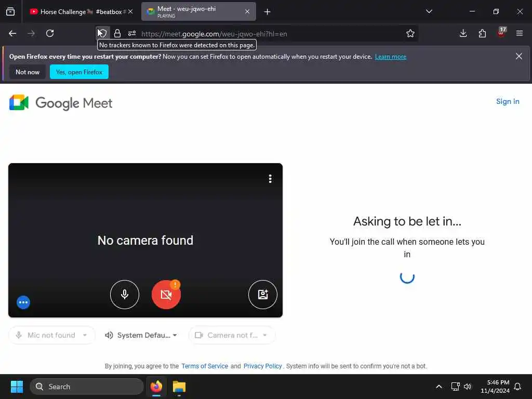Click the network status tray icon
Viewport: 532px width, 399px height.
coord(455,387)
